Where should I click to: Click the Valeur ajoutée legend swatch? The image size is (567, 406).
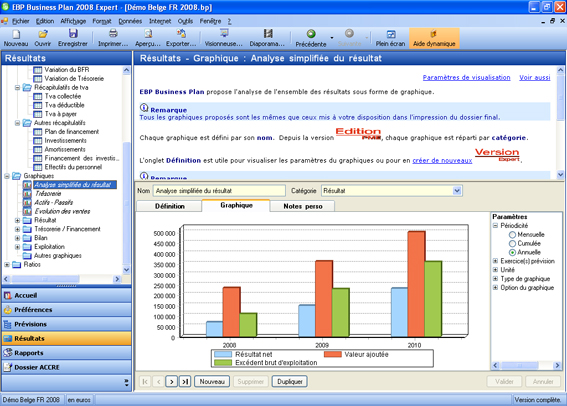pyautogui.click(x=333, y=354)
